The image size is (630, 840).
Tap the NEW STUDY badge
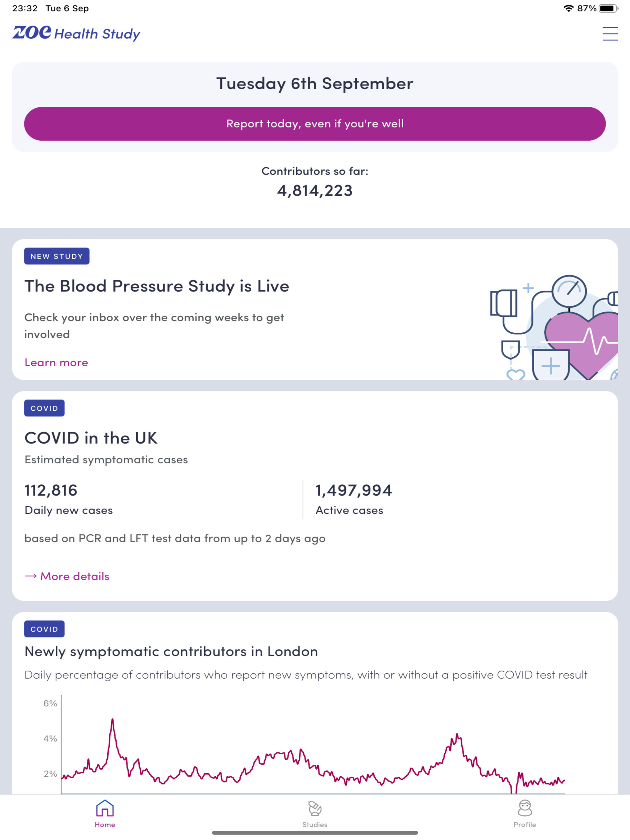57,256
